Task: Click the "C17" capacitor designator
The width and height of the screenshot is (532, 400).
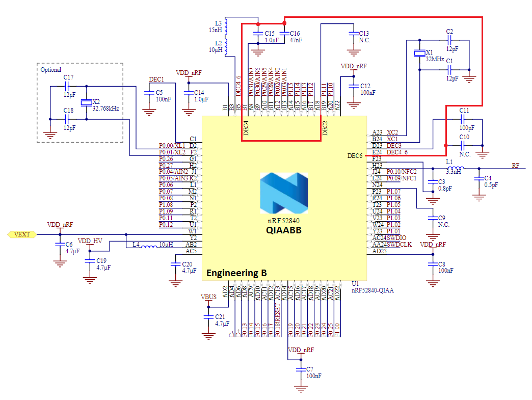Action: [x=68, y=77]
